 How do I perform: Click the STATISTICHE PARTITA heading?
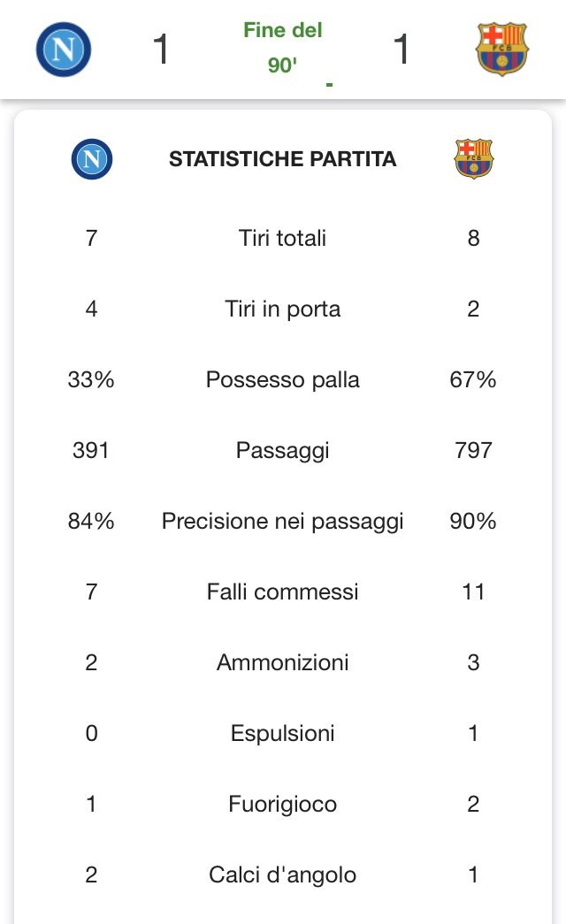283,159
